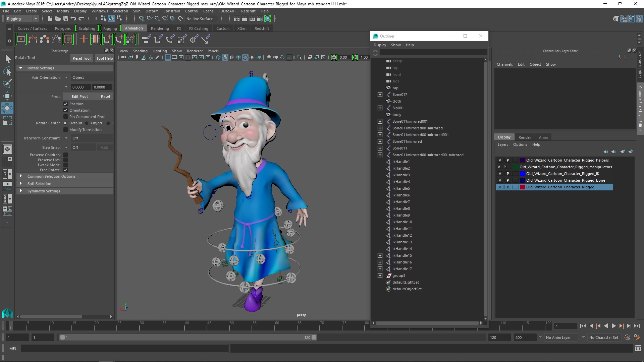Select Object rotate center radio button
The width and height of the screenshot is (644, 362).
click(87, 123)
